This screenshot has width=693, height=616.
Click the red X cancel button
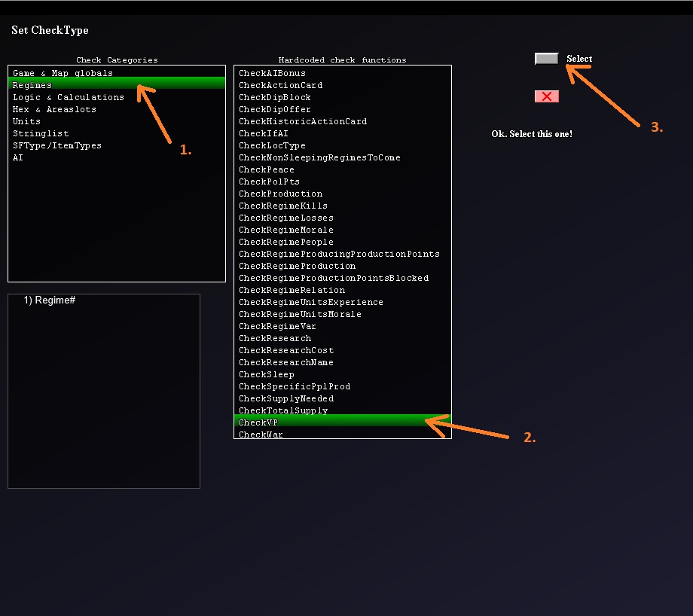pos(546,96)
